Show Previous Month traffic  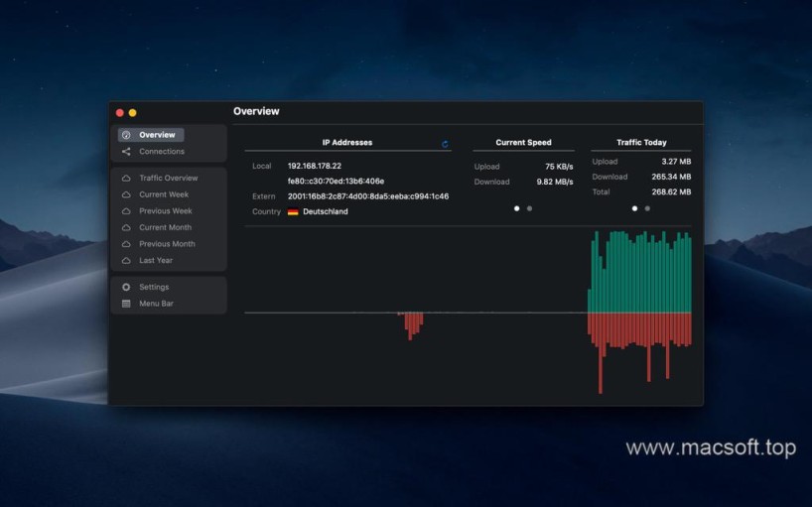tap(167, 244)
